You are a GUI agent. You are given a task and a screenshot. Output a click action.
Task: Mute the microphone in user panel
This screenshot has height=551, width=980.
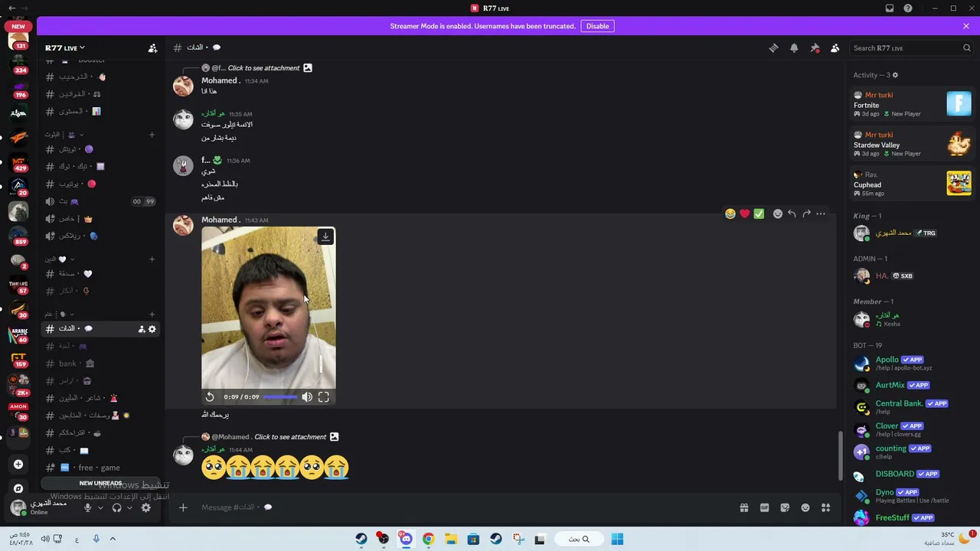[87, 507]
